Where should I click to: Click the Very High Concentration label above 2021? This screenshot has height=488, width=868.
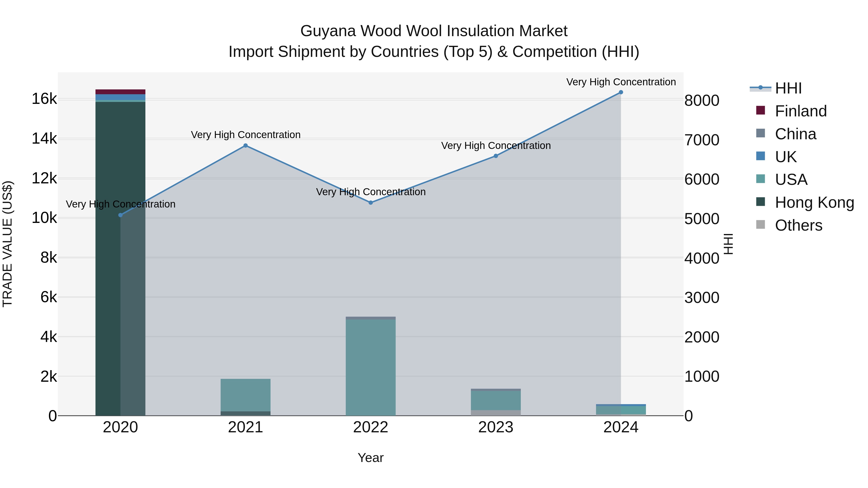(x=246, y=135)
